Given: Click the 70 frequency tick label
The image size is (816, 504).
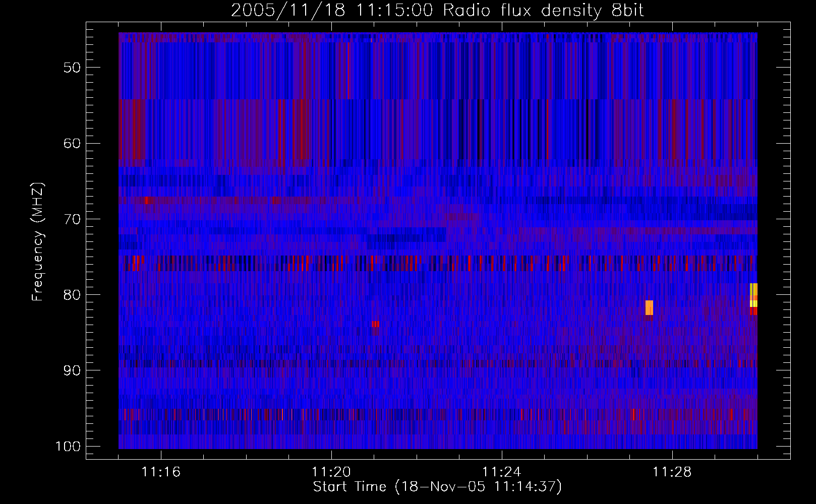Looking at the screenshot, I should pos(72,219).
